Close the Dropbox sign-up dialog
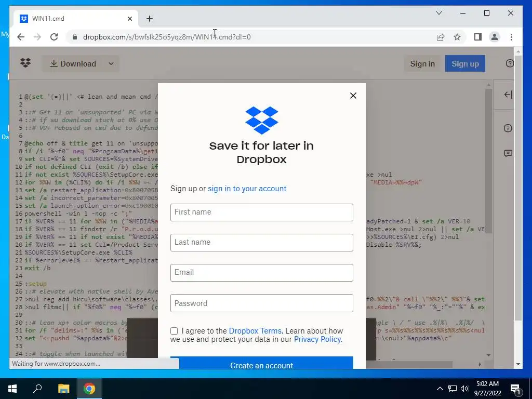 (x=353, y=96)
